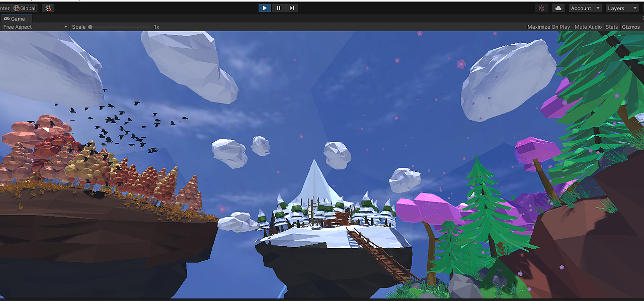The height and width of the screenshot is (301, 644).
Task: Toggle Mute Audio in Game view
Action: [x=588, y=27]
